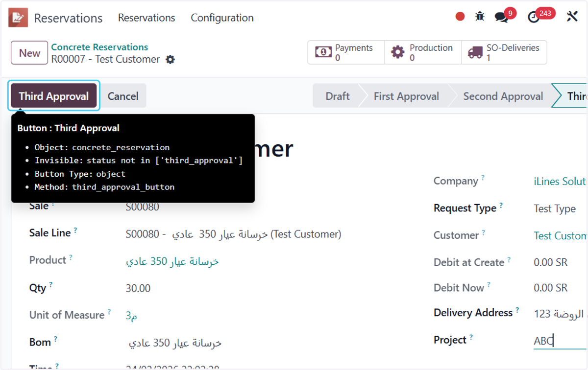Click the Production gears icon
Image resolution: width=588 pixels, height=370 pixels.
pos(398,52)
